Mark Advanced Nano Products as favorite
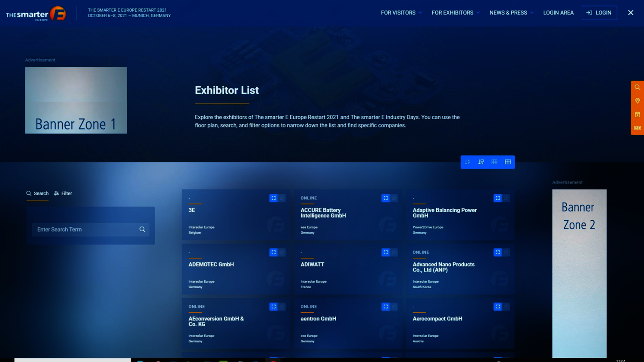 (506, 252)
